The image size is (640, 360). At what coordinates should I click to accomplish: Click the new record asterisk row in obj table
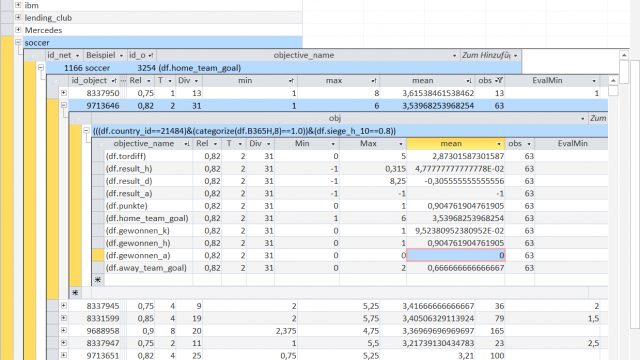[x=75, y=293]
